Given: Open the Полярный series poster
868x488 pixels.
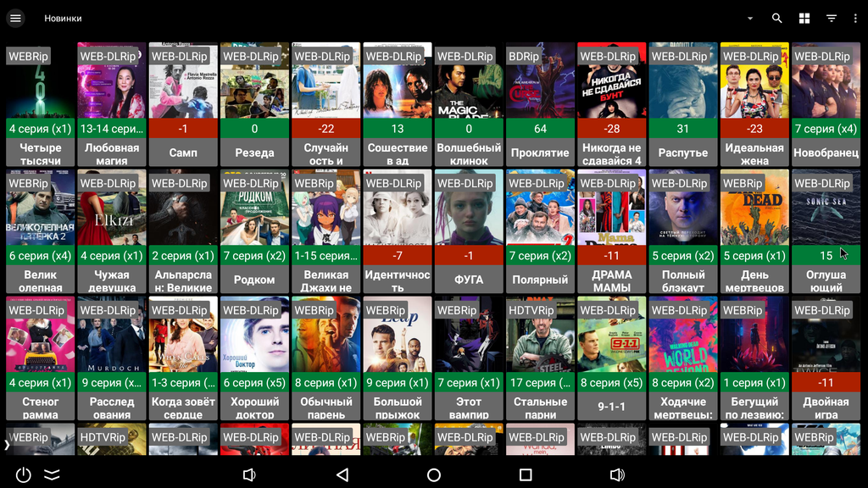Looking at the screenshot, I should click(x=540, y=208).
